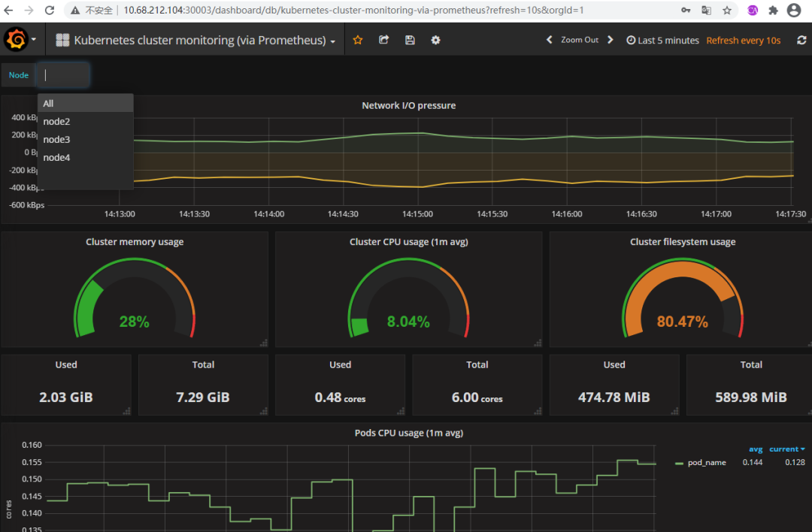Click the browser address bar URL
812x532 pixels.
click(353, 10)
